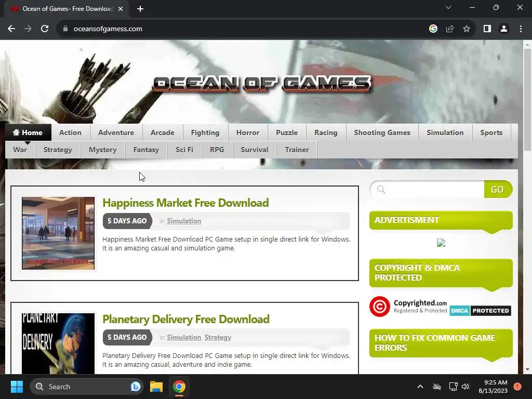Click the broken advertisement image
Viewport: 532px width, 399px height.
click(x=441, y=243)
